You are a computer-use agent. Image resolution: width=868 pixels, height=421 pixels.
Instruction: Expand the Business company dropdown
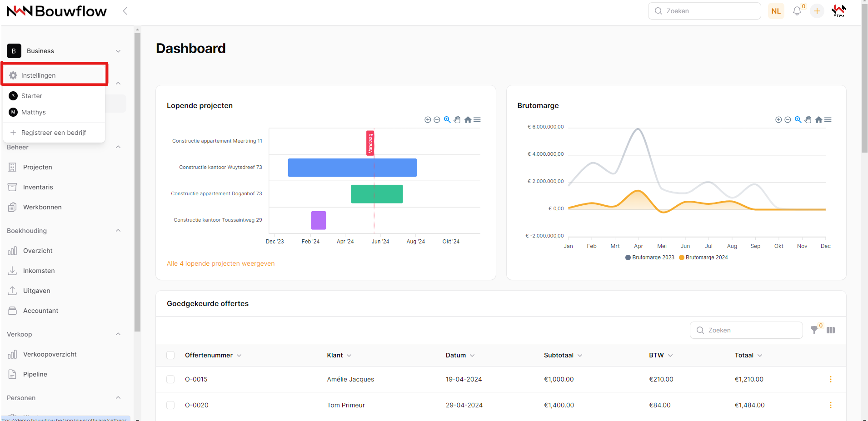(118, 51)
